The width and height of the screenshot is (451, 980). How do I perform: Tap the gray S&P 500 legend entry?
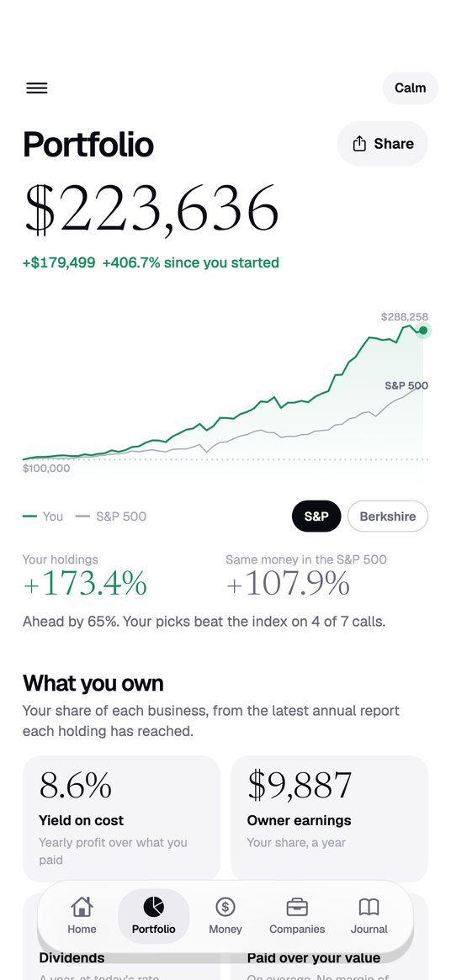[111, 516]
